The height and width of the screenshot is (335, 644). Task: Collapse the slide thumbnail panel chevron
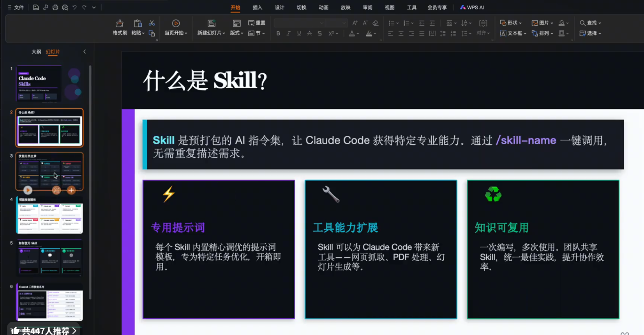[85, 51]
